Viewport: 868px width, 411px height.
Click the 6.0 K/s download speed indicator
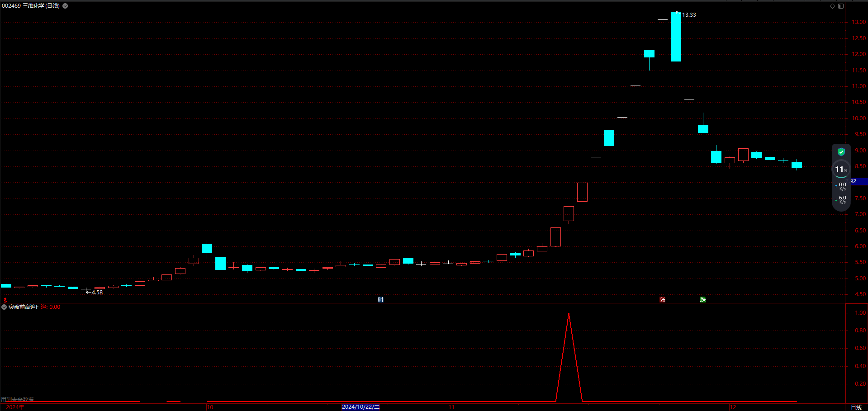[x=841, y=199]
